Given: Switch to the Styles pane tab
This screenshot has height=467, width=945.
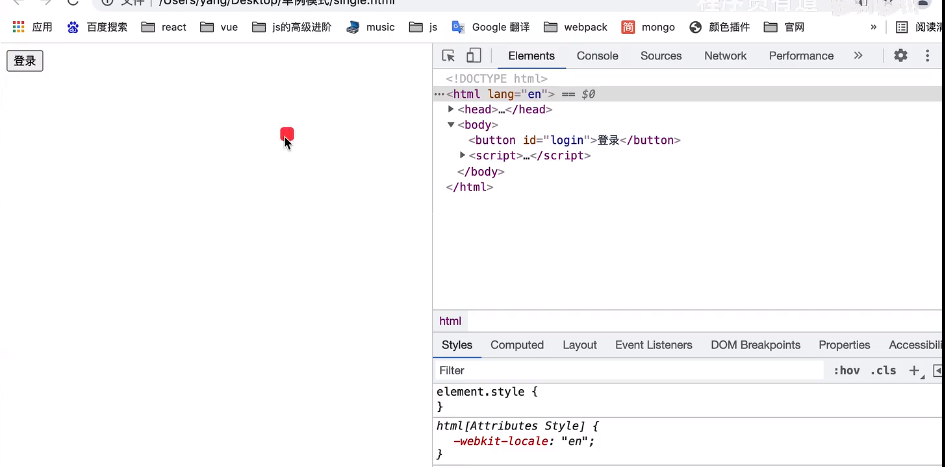Looking at the screenshot, I should 457,345.
